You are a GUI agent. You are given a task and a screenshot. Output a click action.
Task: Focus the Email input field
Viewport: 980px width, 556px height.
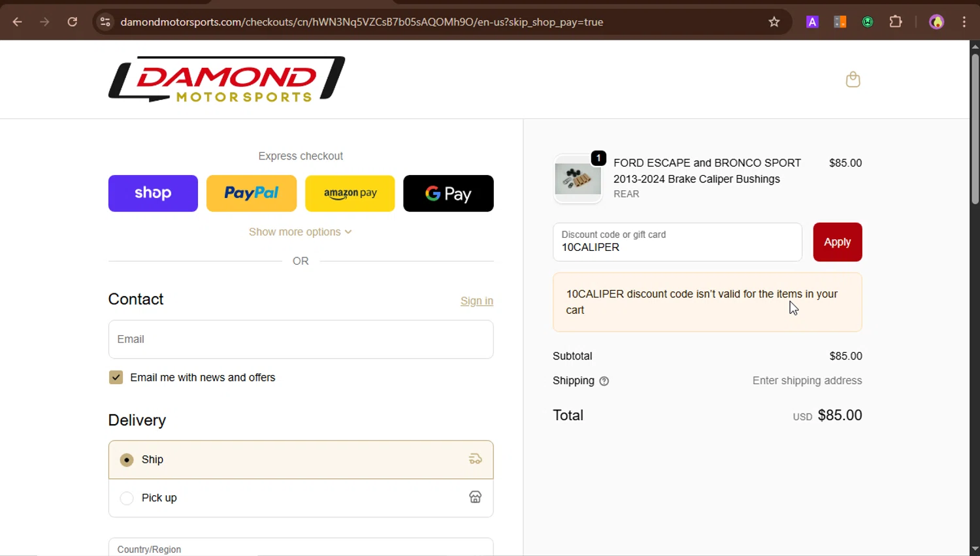pos(301,339)
